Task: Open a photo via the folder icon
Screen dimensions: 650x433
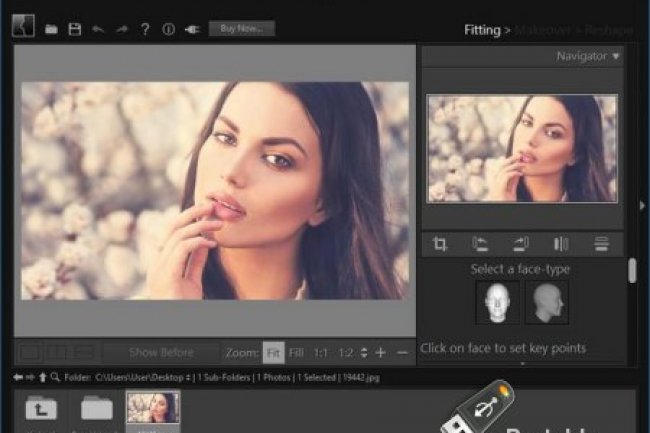Action: (x=51, y=29)
